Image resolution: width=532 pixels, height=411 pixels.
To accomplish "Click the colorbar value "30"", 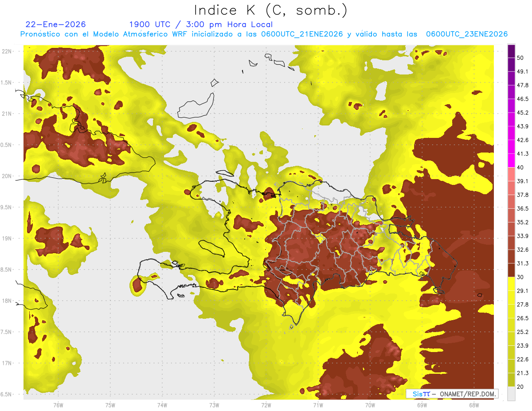I will [x=521, y=277].
